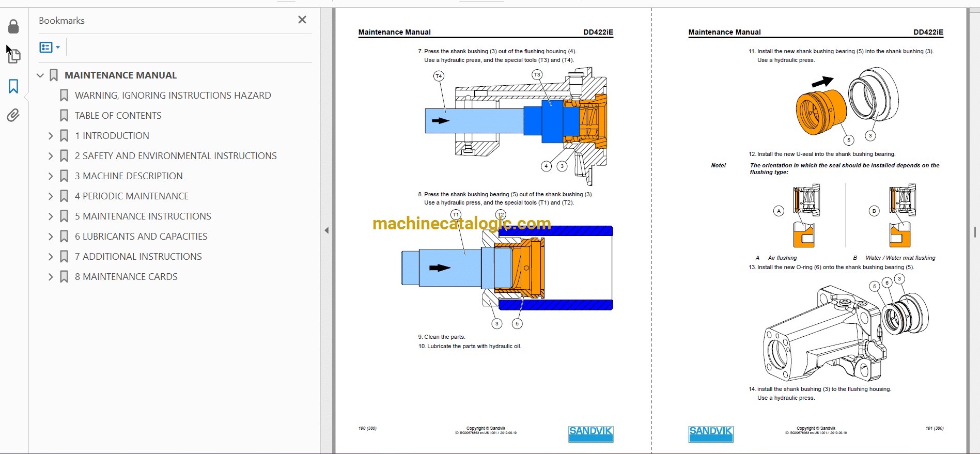Expand 5 MAINTENANCE INSTRUCTIONS chevron
The width and height of the screenshot is (980, 454).
click(51, 216)
